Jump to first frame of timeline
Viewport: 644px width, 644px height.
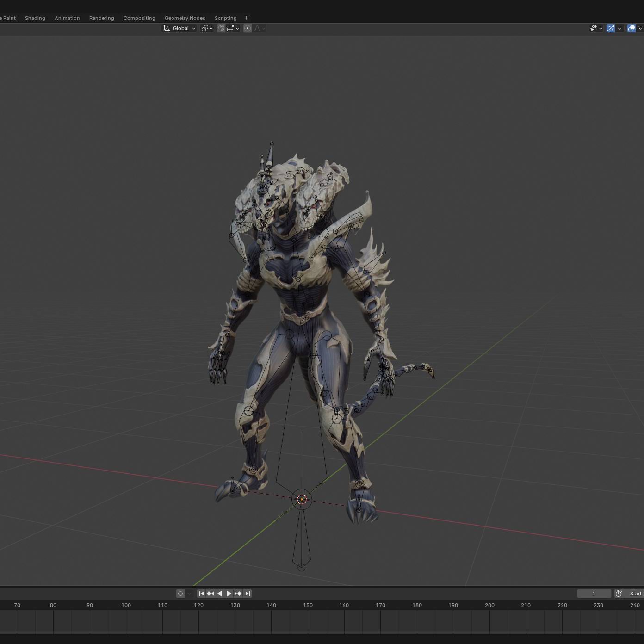coord(201,594)
